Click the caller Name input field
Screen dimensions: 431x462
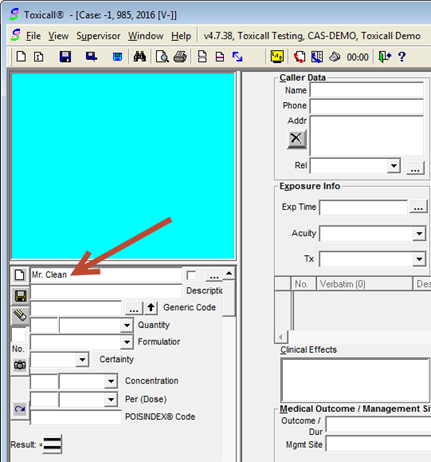tap(367, 90)
